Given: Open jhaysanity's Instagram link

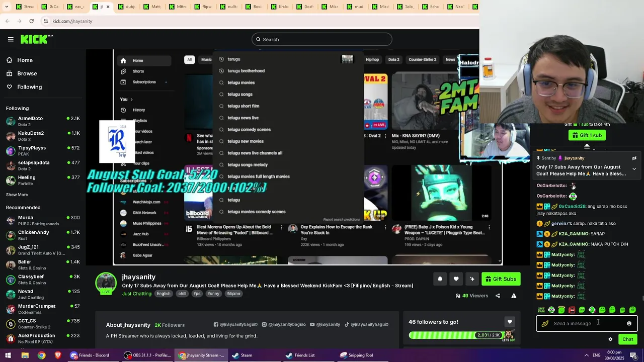Looking at the screenshot, I should coord(285,324).
